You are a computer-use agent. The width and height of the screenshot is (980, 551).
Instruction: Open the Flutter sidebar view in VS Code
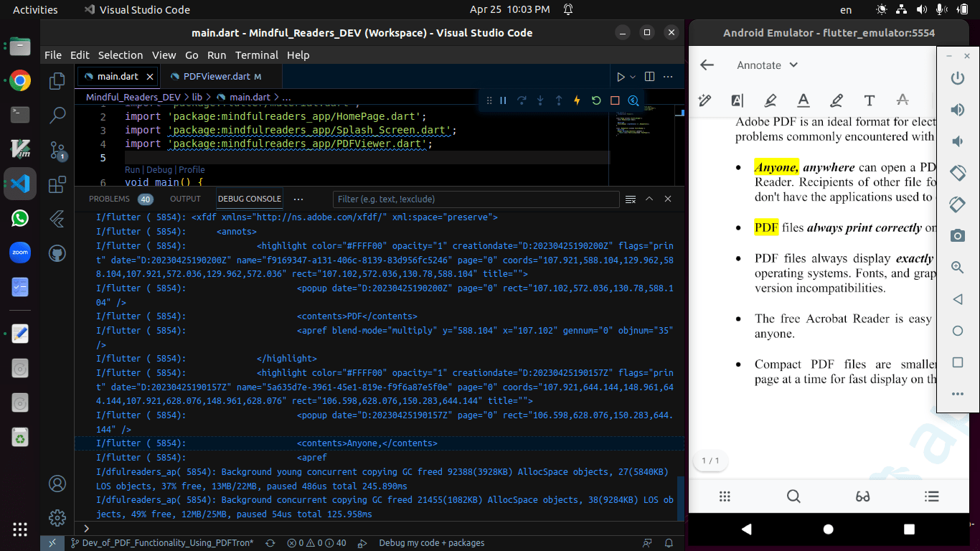[57, 219]
